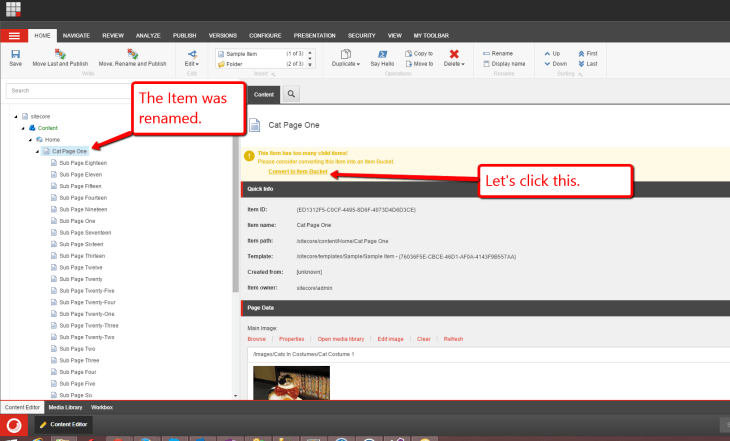
Task: Open the PRESENTATION ribbon tab
Action: pos(314,35)
